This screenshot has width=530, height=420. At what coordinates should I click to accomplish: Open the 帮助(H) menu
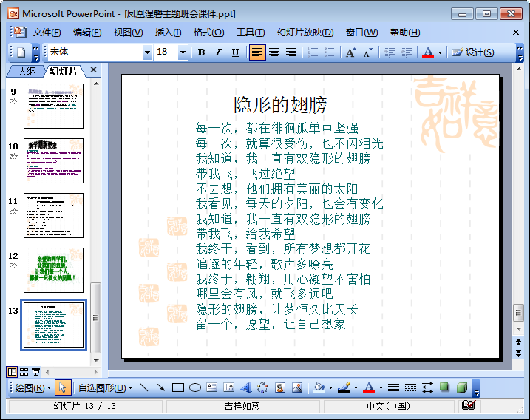(x=405, y=33)
